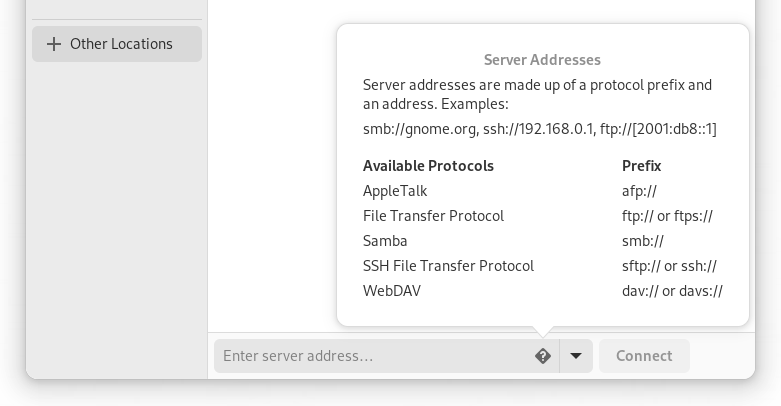The height and width of the screenshot is (406, 781).
Task: Click the smb:// prefix in the table
Action: pos(643,241)
